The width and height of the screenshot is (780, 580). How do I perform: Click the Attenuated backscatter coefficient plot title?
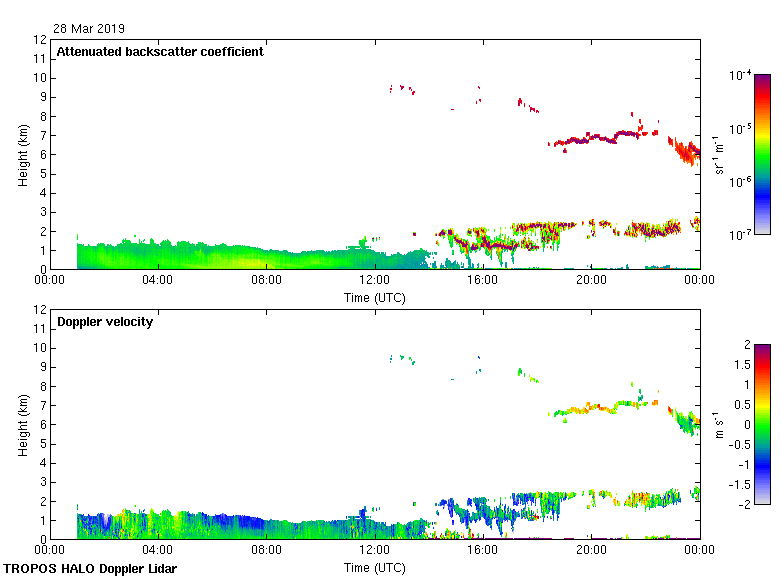click(x=160, y=52)
